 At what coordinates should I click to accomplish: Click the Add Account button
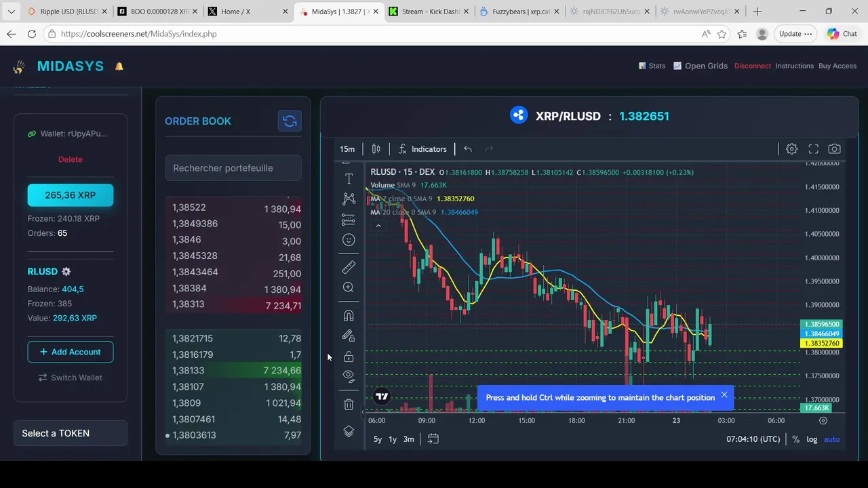pos(71,352)
